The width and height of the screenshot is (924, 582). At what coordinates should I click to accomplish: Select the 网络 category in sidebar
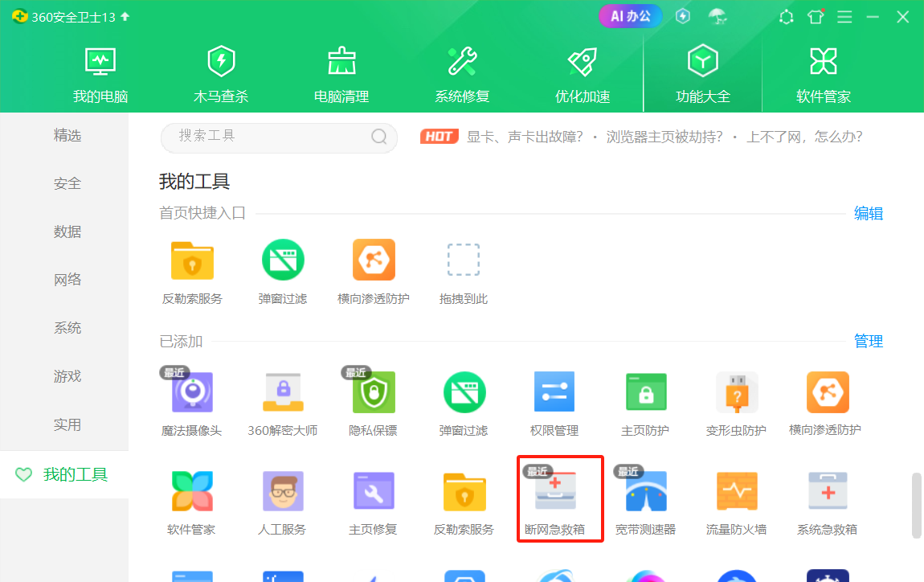[67, 280]
